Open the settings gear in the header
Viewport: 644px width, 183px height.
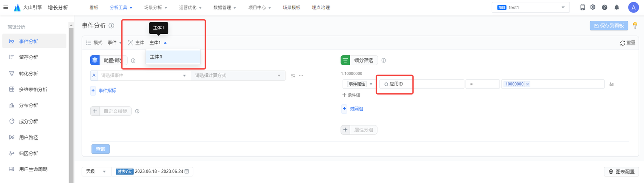(593, 8)
